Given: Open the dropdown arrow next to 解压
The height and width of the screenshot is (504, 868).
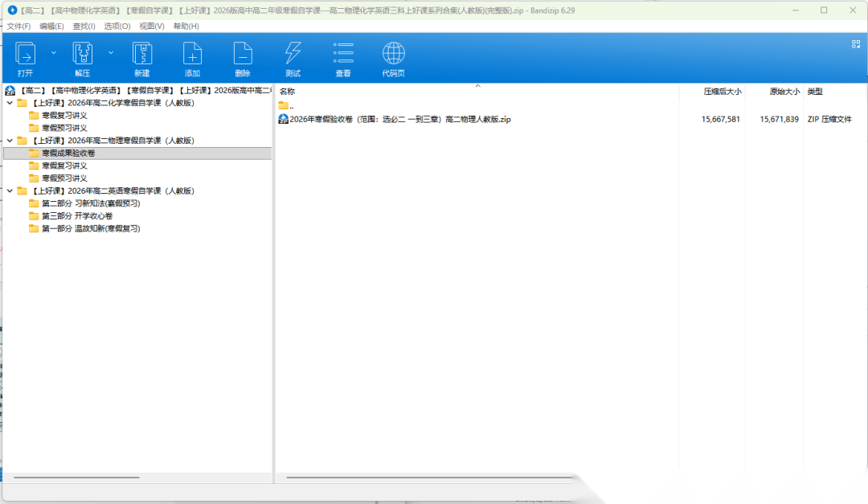Looking at the screenshot, I should click(111, 52).
